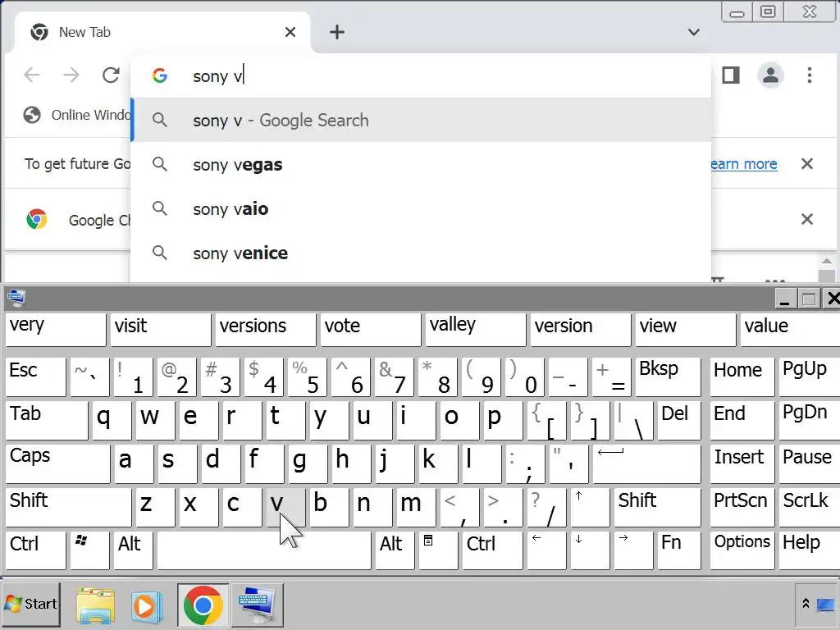Follow the 'earn more' link
Viewport: 840px width, 630px height.
tap(743, 164)
